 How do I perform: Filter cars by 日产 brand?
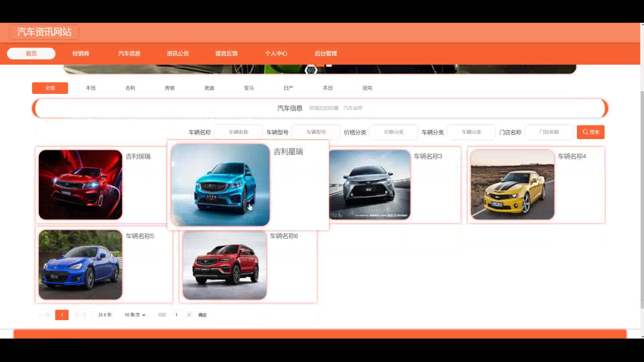pyautogui.click(x=288, y=88)
